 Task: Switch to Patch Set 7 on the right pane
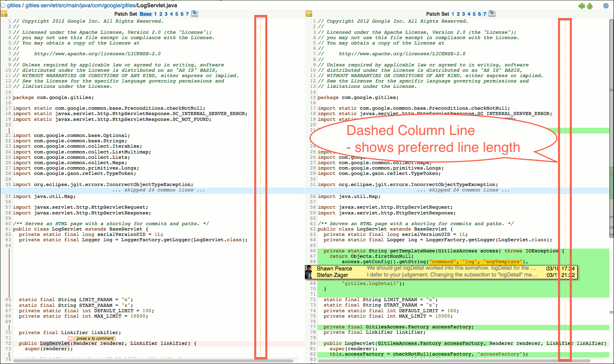[484, 14]
